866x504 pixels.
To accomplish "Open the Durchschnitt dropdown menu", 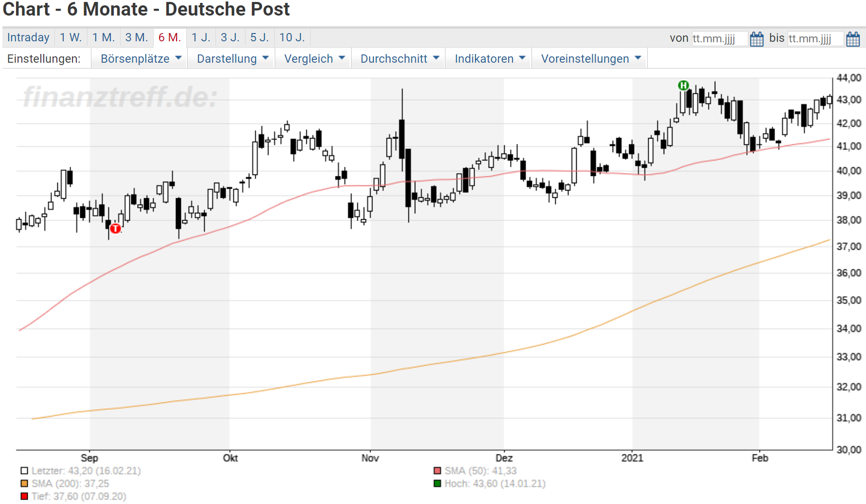I will point(399,58).
